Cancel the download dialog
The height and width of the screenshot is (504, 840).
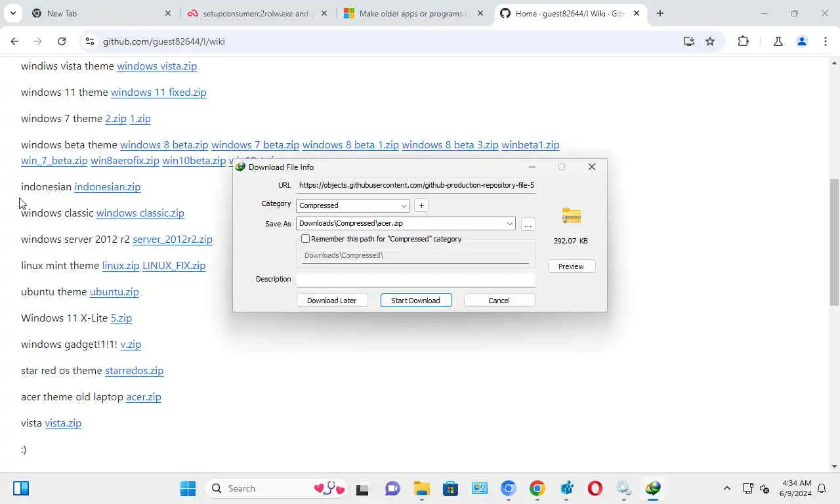pyautogui.click(x=499, y=301)
